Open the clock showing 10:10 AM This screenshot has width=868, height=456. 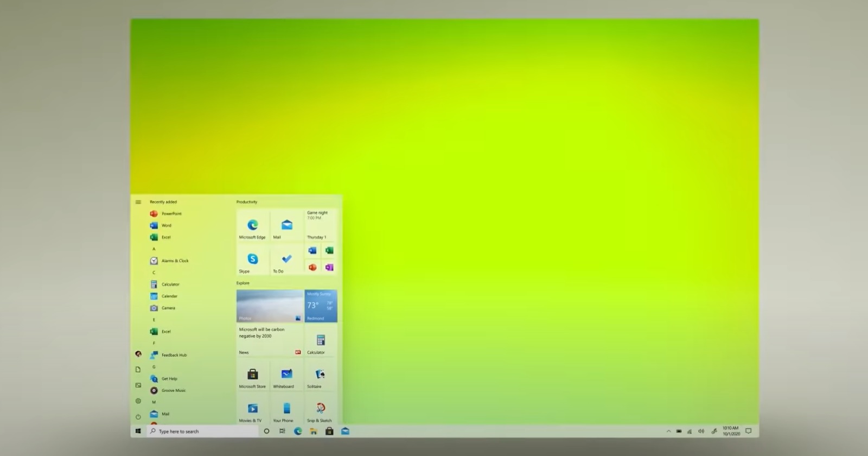pyautogui.click(x=731, y=431)
